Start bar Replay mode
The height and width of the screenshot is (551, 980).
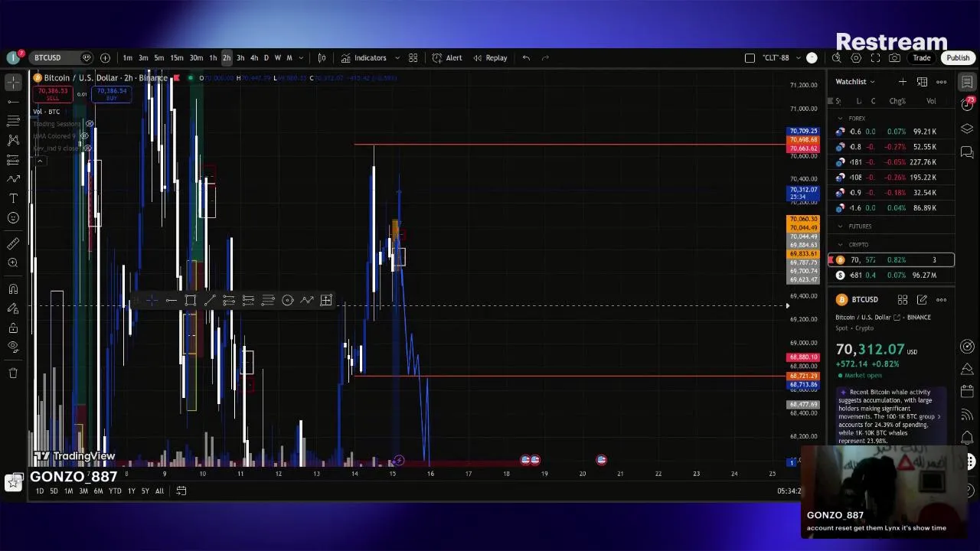click(490, 57)
